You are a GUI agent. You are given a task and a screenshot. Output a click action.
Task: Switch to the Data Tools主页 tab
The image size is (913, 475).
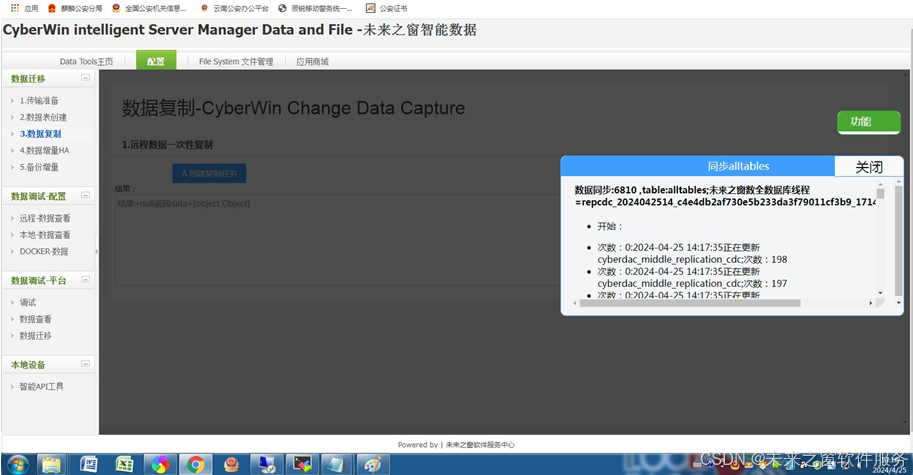(86, 61)
